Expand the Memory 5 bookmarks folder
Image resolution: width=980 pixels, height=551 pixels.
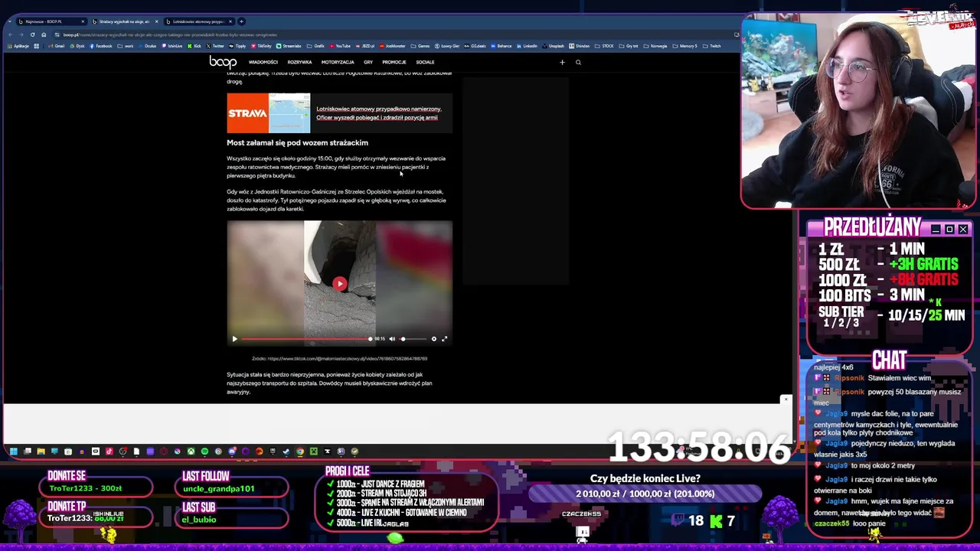pyautogui.click(x=684, y=46)
